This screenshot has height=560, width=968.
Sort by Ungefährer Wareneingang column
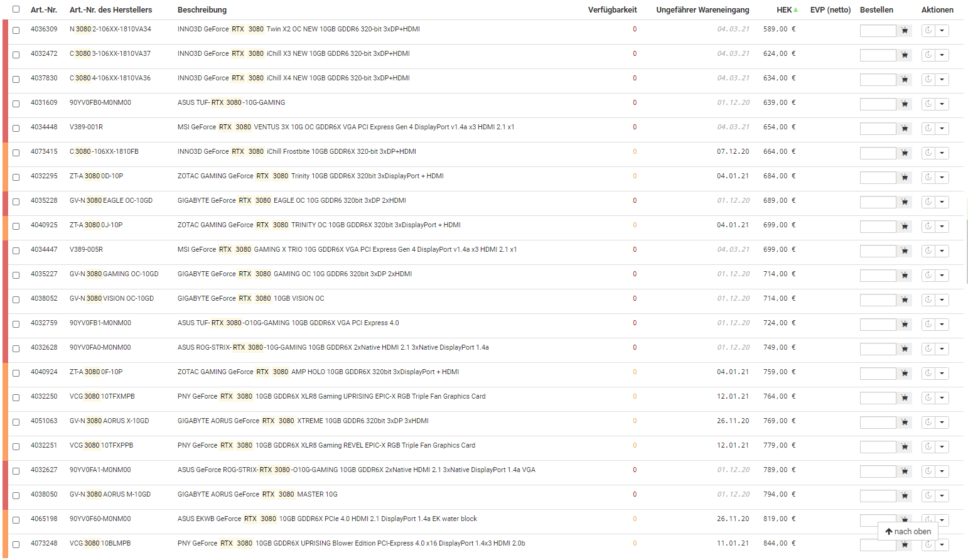click(x=702, y=10)
